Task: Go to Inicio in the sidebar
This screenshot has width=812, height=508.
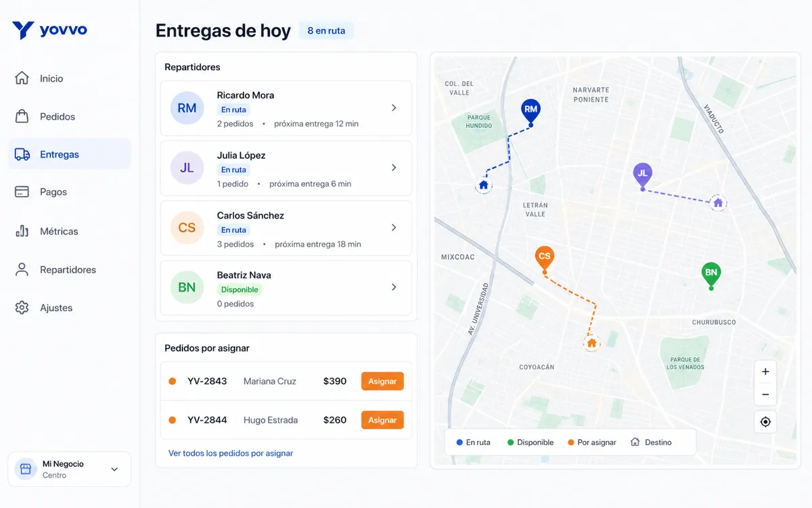Action: pyautogui.click(x=69, y=78)
